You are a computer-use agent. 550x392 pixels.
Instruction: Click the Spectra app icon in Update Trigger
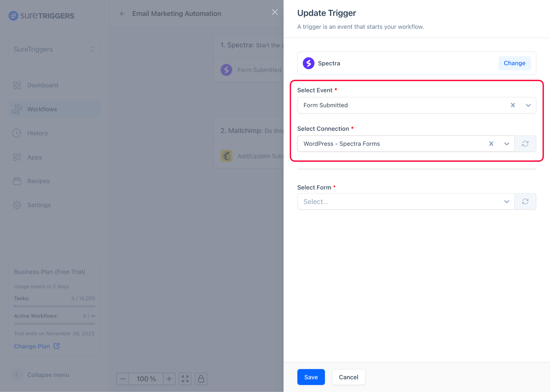point(308,63)
